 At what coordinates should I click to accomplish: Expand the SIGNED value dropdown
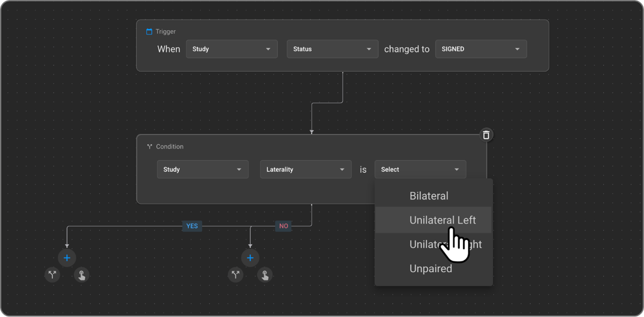pos(481,49)
